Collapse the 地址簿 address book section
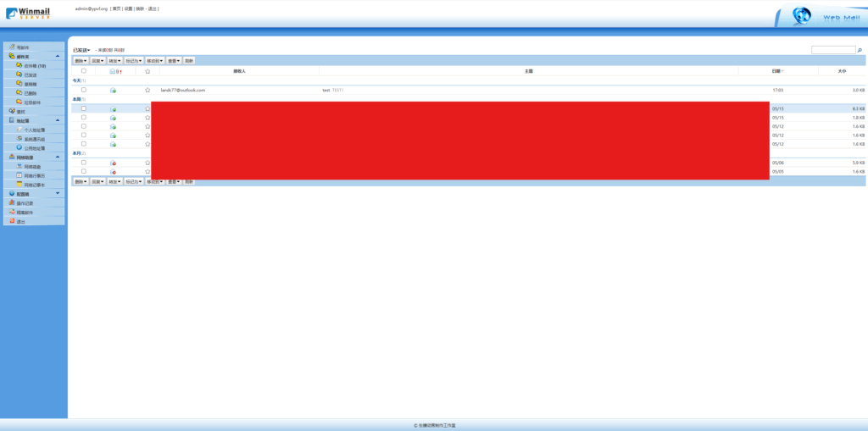 pyautogui.click(x=58, y=120)
